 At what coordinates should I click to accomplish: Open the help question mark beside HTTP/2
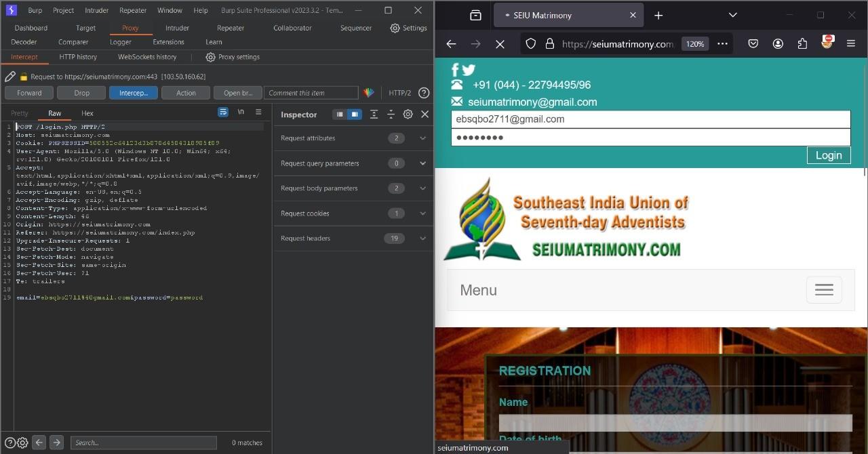click(424, 93)
